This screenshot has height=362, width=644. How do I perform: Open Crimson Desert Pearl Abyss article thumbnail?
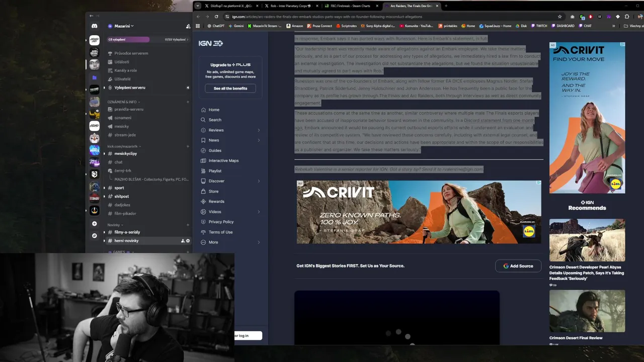pos(587,240)
